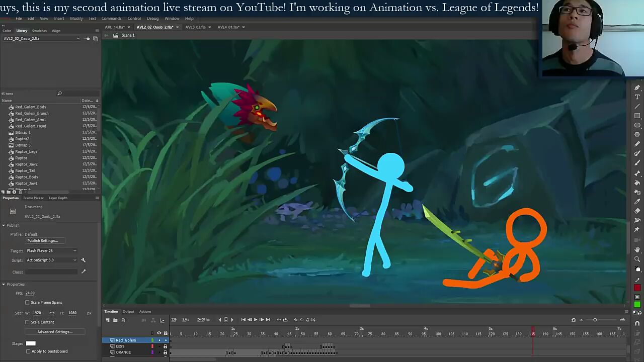Viewport: 644px width, 362px height.
Task: Click the red stroke color swatch
Action: [x=637, y=288]
